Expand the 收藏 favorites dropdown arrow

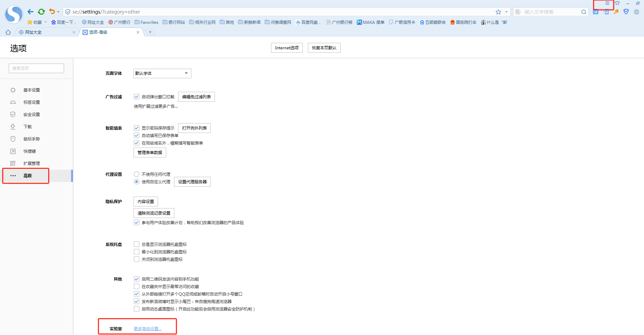coord(46,22)
